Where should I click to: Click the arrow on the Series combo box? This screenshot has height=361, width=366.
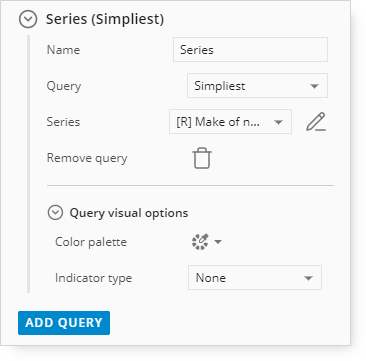click(x=278, y=122)
